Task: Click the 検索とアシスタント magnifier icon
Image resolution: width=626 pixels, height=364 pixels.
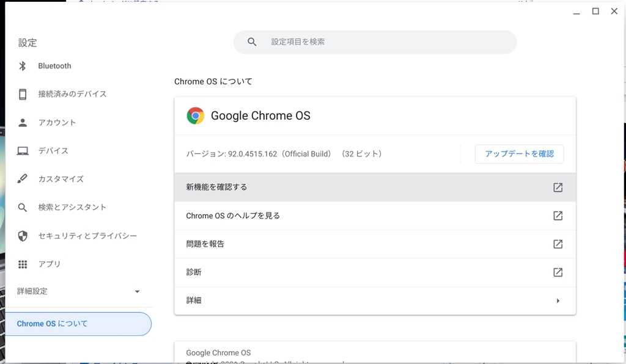Action: [x=23, y=207]
